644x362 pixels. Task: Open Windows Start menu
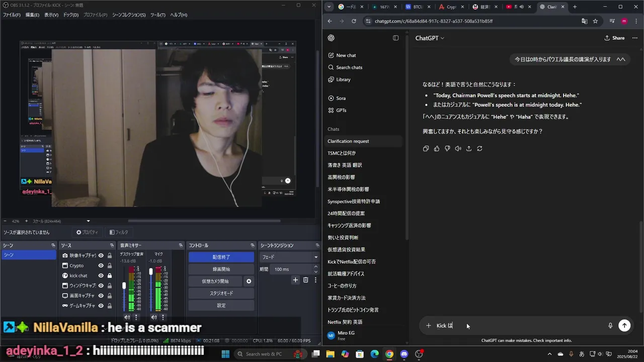[x=225, y=354]
